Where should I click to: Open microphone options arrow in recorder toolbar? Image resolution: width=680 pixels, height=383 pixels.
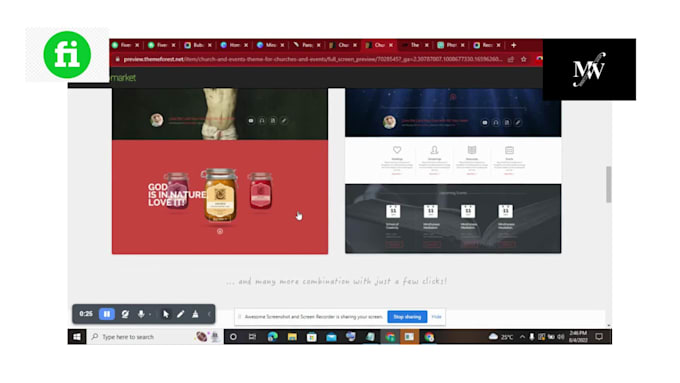[x=150, y=314]
